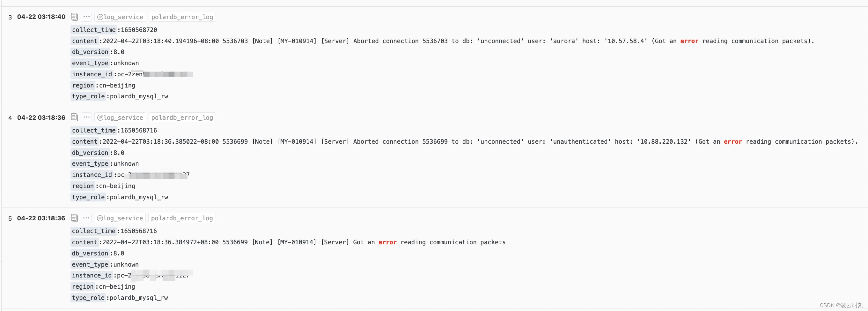Screen dimensions: 868x311
Task: Open more options for log entry 3
Action: click(87, 17)
